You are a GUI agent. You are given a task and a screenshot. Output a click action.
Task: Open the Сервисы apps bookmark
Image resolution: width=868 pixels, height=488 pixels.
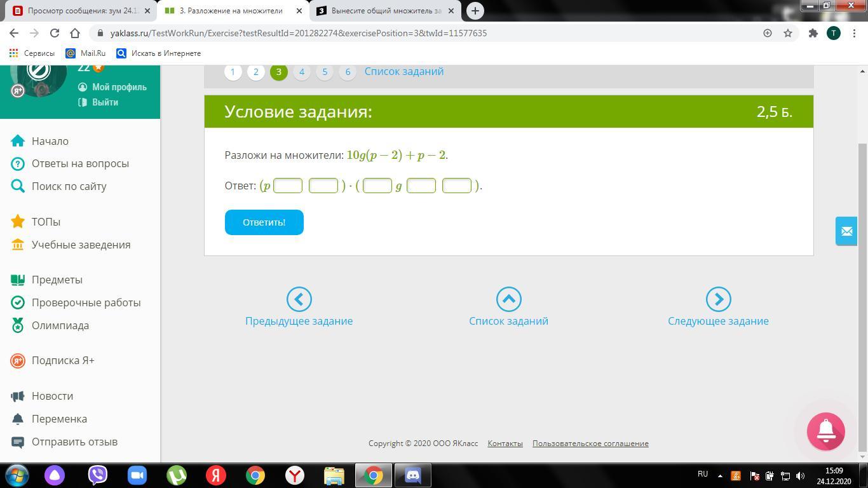pyautogui.click(x=32, y=53)
